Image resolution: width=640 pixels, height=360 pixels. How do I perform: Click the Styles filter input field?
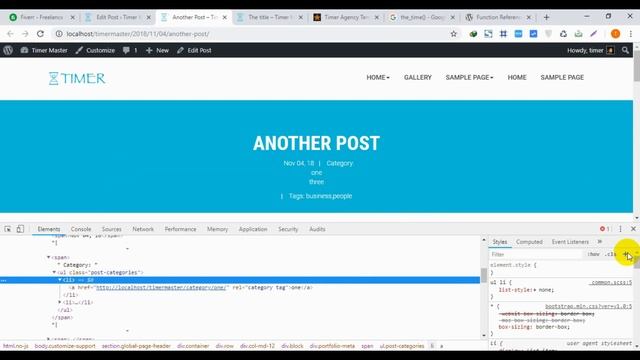[536, 254]
